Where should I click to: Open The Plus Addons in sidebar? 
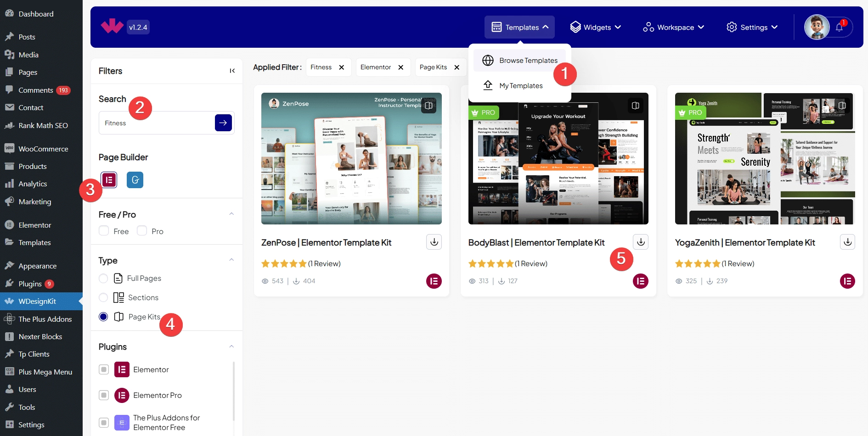coord(45,319)
